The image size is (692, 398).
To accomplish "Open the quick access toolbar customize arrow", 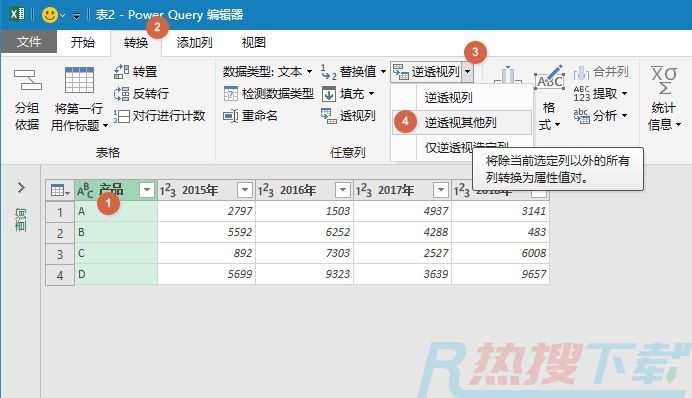I will (x=76, y=16).
